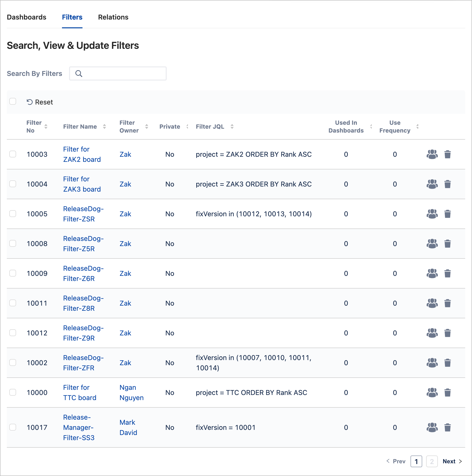Sort by Use Frequency column arrows
Screen dimensions: 472x476
(x=417, y=126)
